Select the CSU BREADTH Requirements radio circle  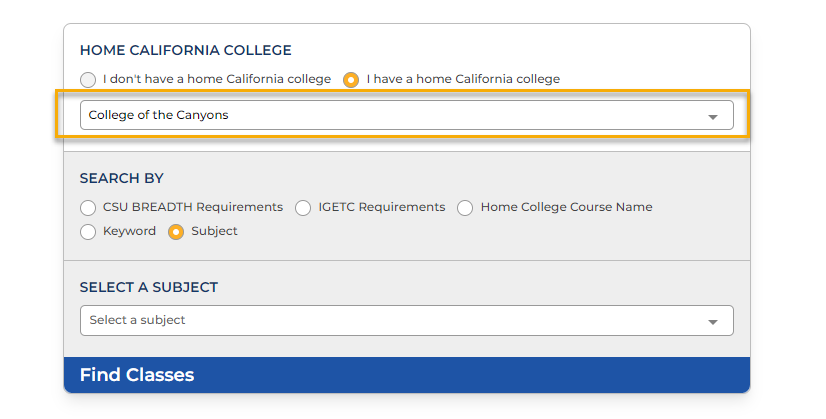click(x=88, y=208)
